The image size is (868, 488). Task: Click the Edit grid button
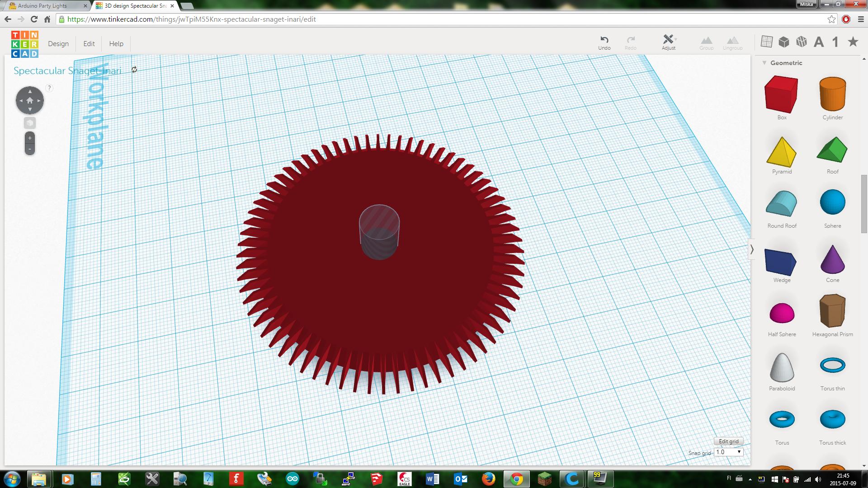(x=728, y=441)
